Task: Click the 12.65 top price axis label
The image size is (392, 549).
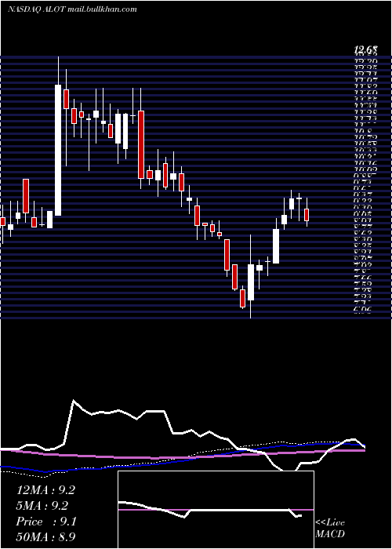Action: click(365, 51)
